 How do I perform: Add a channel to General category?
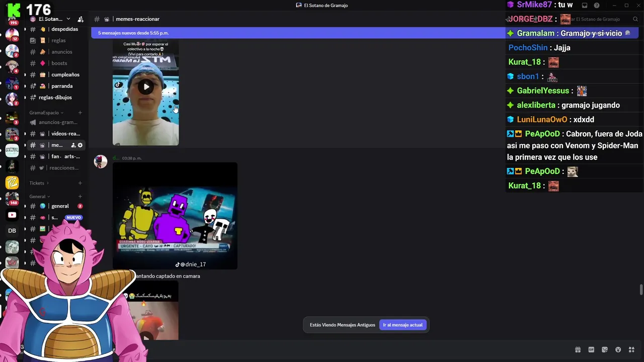(x=80, y=197)
